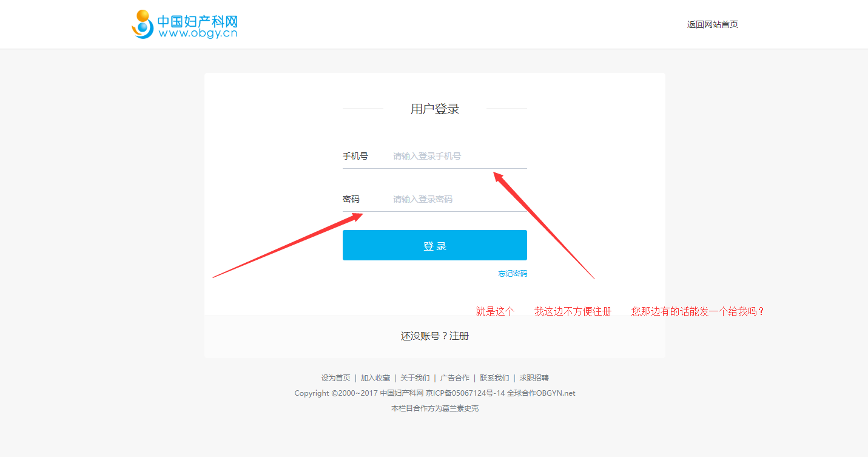868x457 pixels.
Task: Open the 忘记密码 link
Action: 513,274
